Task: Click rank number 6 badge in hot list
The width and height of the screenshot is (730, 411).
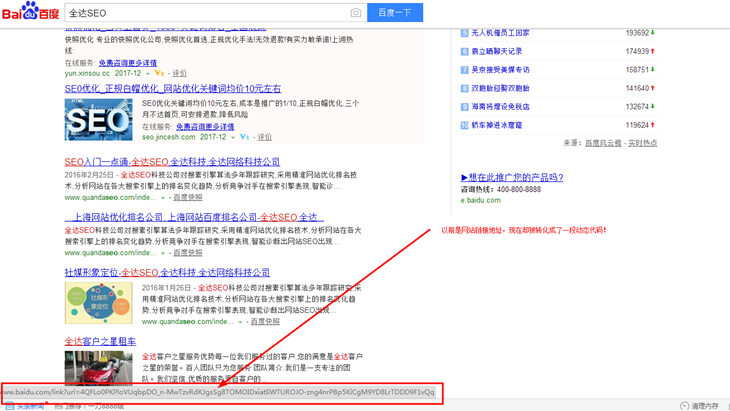Action: point(464,52)
